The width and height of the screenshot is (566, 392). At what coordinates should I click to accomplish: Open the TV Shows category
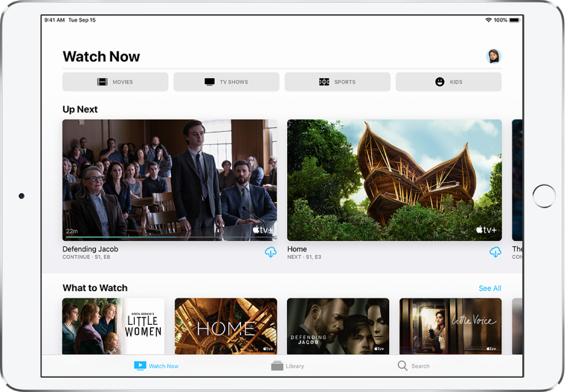point(226,82)
